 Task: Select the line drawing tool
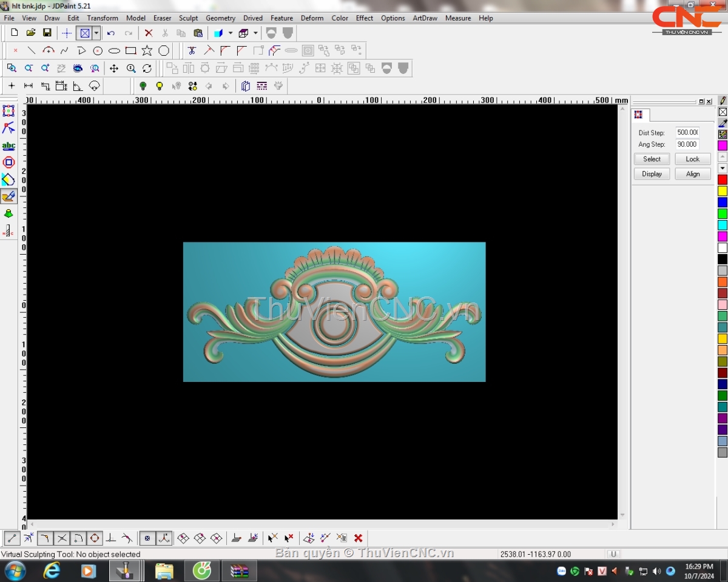click(x=32, y=50)
